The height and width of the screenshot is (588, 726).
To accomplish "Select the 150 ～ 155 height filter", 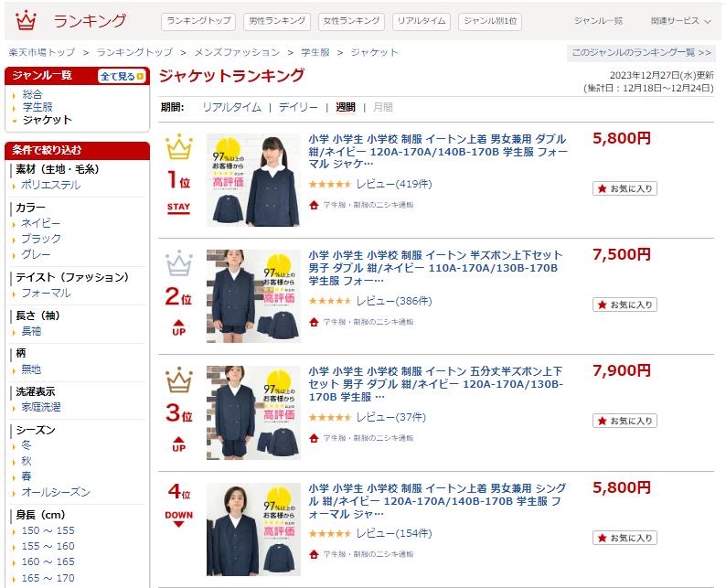I will point(48,530).
